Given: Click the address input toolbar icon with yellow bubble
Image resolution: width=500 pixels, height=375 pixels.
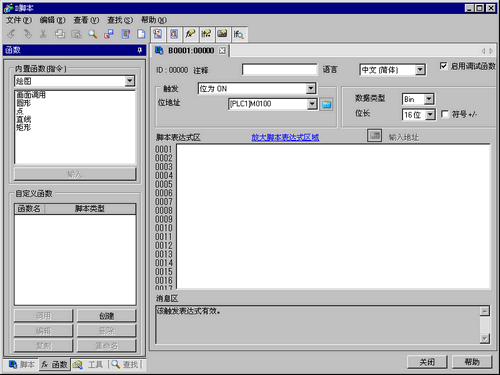Looking at the screenshot, I should pos(222,34).
